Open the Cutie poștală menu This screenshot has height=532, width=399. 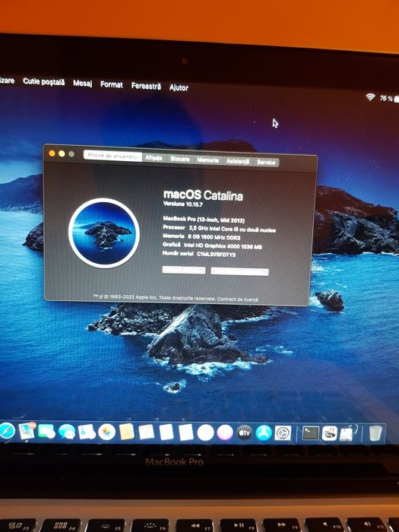43,82
